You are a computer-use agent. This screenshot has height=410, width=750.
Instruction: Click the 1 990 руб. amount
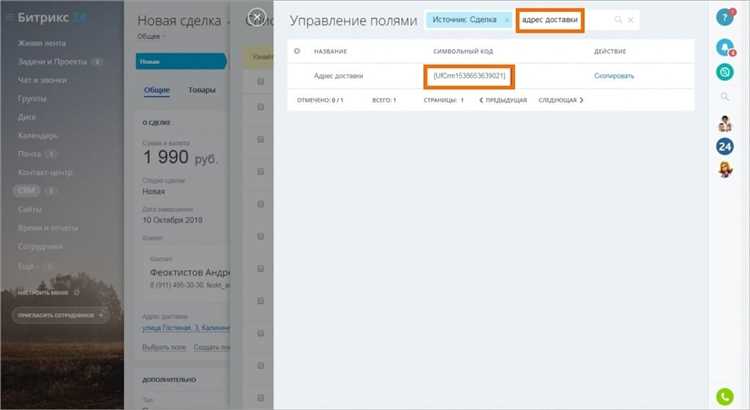pyautogui.click(x=180, y=157)
